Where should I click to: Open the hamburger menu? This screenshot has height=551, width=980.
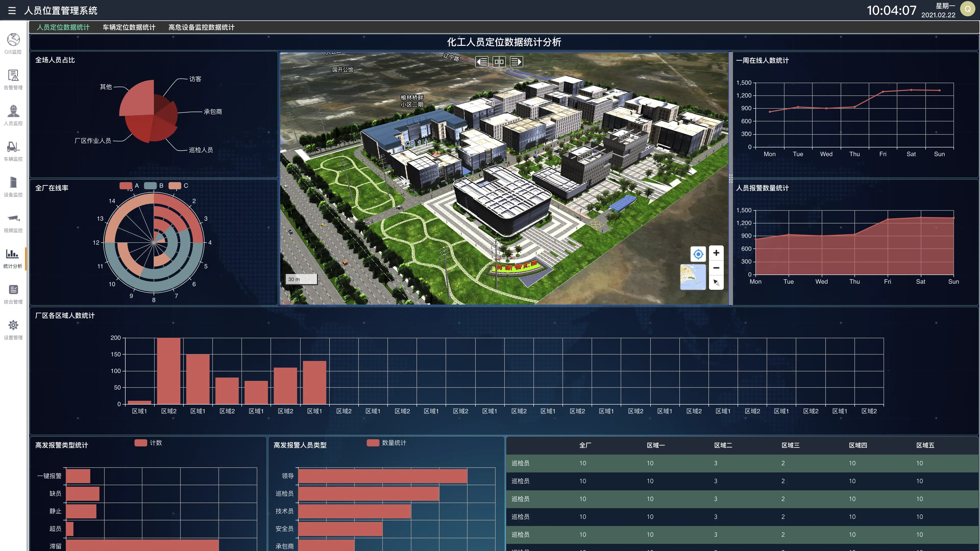point(12,10)
